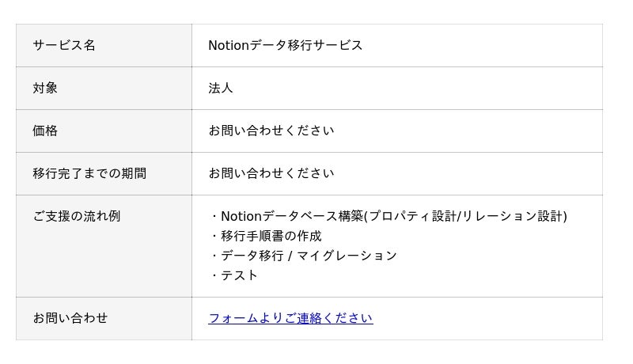Open the フォームよりご連絡ください link
The image size is (633, 364).
[290, 318]
